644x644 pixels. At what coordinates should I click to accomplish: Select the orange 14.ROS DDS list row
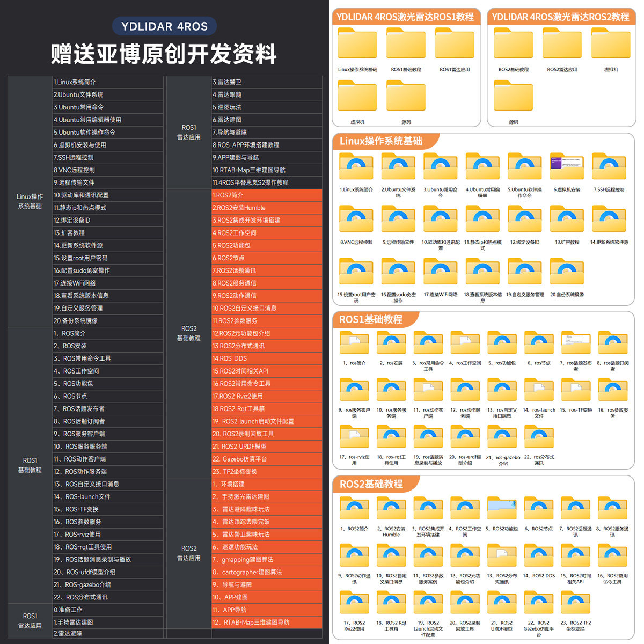coord(267,358)
